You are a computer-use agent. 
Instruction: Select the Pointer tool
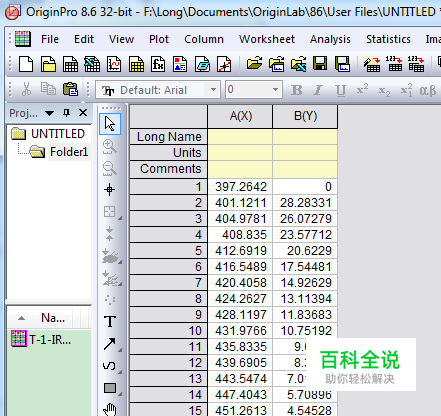coord(110,124)
